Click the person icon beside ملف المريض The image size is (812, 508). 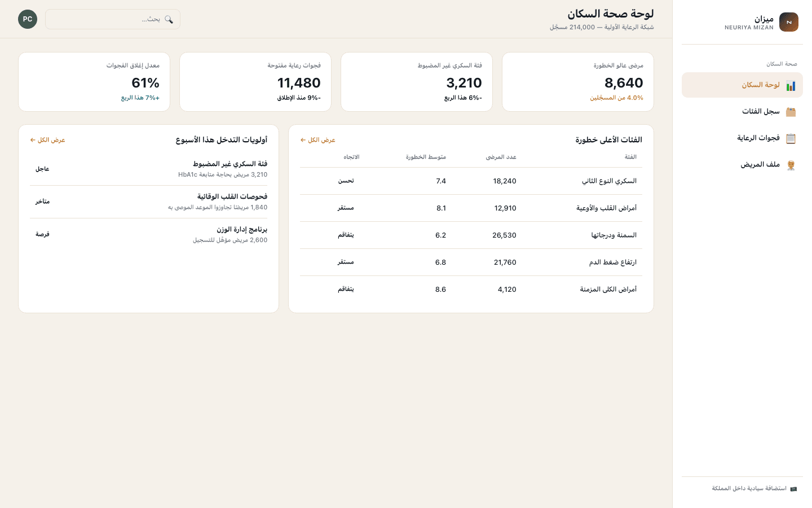click(x=791, y=165)
